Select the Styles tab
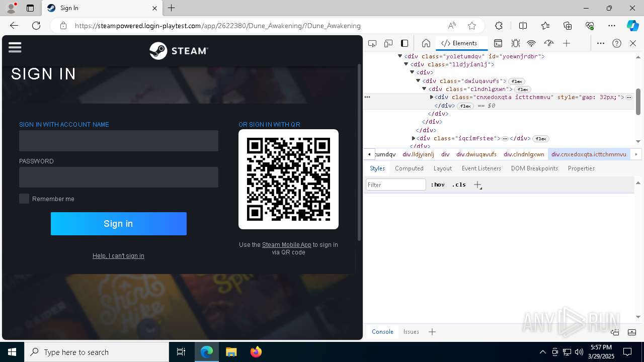Screen dimensions: 644x362 [377, 168]
